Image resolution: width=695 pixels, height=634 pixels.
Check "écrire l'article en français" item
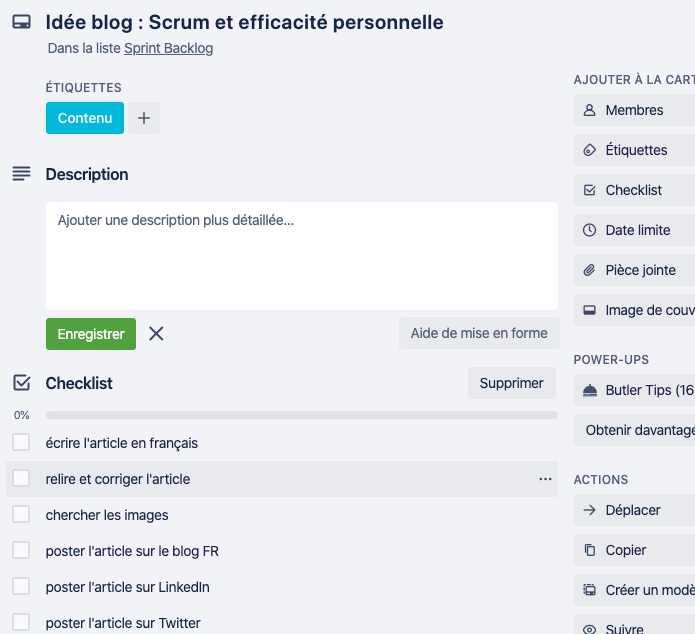(x=21, y=442)
